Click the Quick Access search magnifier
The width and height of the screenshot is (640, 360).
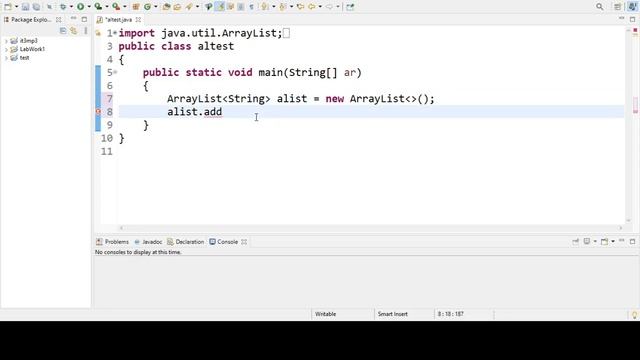click(x=600, y=7)
